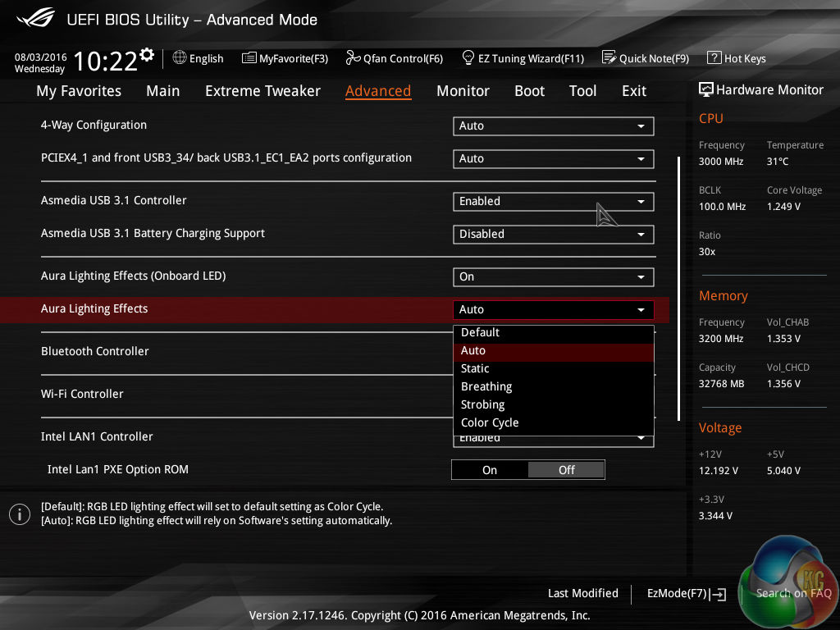Click Search on FAQ

pyautogui.click(x=793, y=593)
